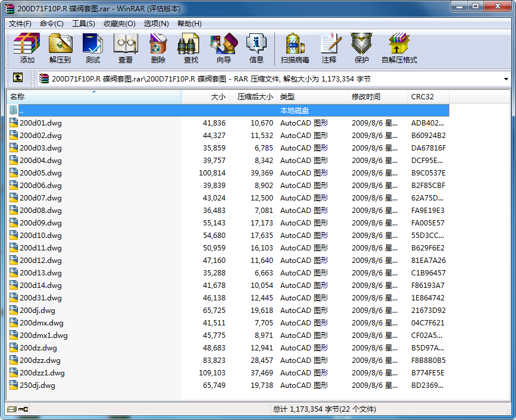
Task: Open the Wizard (向导) tool
Action: tap(224, 48)
